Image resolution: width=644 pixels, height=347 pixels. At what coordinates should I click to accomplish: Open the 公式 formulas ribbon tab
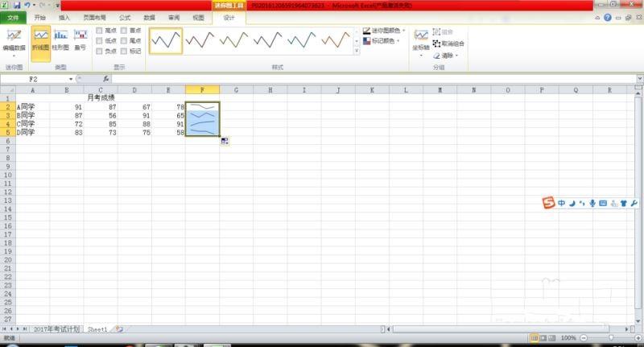coord(125,17)
